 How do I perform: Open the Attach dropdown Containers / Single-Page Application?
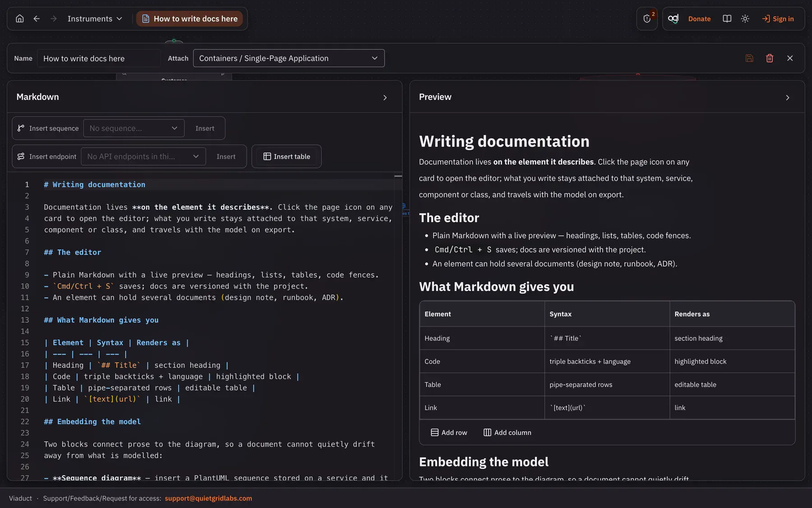click(289, 58)
